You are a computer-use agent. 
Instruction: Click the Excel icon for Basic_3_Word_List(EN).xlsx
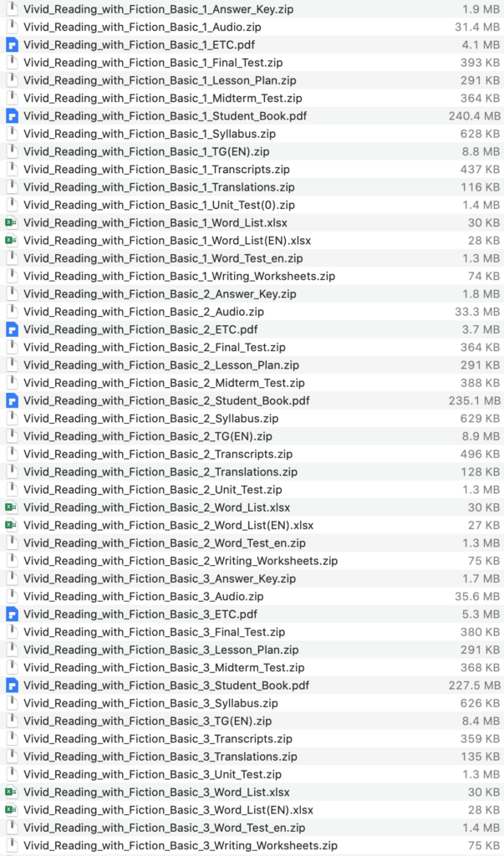click(x=12, y=810)
